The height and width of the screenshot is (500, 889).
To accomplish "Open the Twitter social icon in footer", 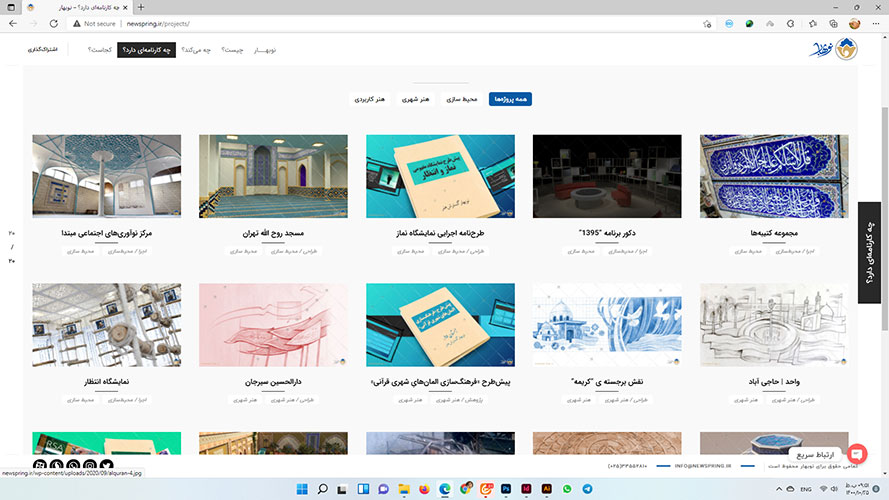I will pyautogui.click(x=107, y=465).
